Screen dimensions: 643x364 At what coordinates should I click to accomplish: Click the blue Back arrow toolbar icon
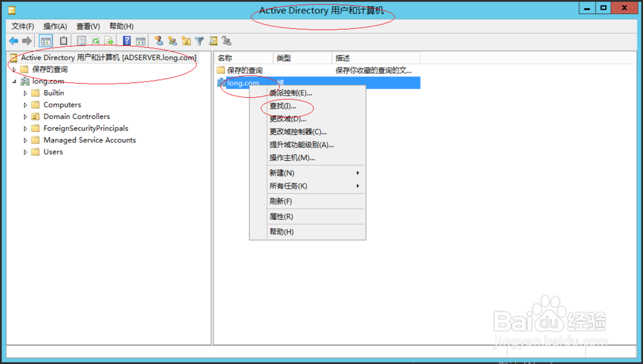coord(14,41)
